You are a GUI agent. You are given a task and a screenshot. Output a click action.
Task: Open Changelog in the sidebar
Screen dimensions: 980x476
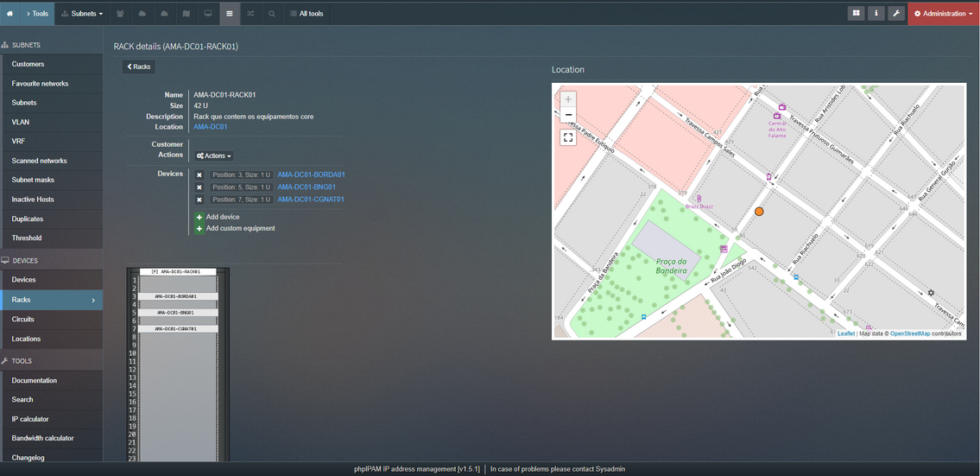tap(52, 458)
